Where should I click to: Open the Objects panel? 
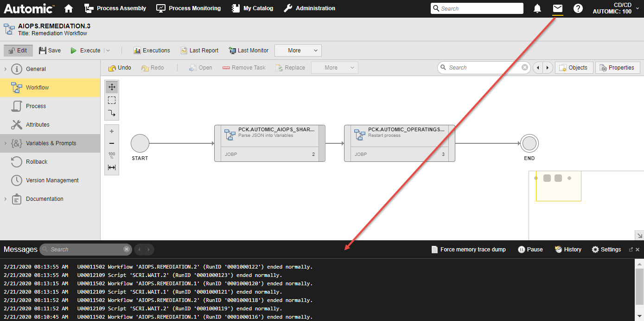coord(574,68)
